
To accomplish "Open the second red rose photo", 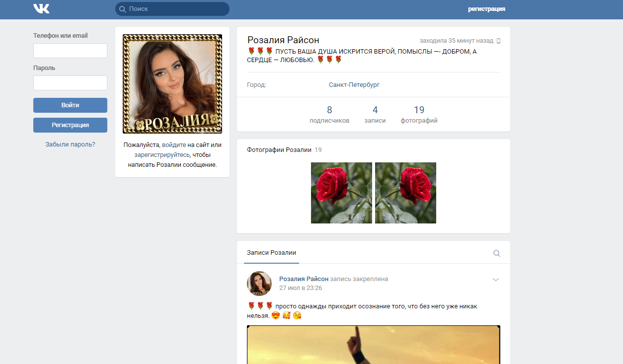I will pos(405,193).
